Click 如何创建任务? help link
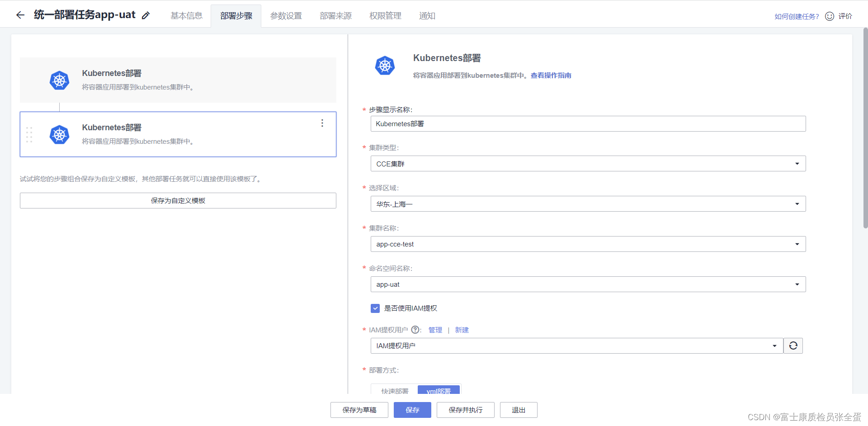Image resolution: width=868 pixels, height=426 pixels. 797,16
